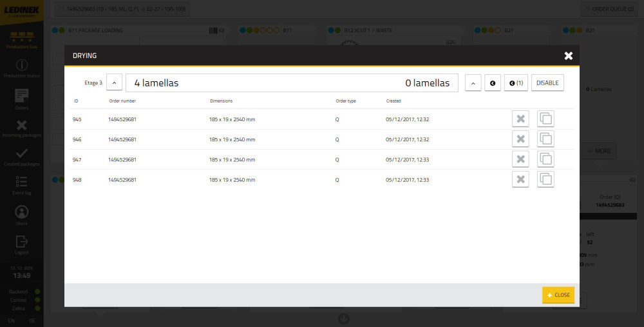Disable Etage 3 drying
Viewport: 644px width, 327px height.
(547, 83)
